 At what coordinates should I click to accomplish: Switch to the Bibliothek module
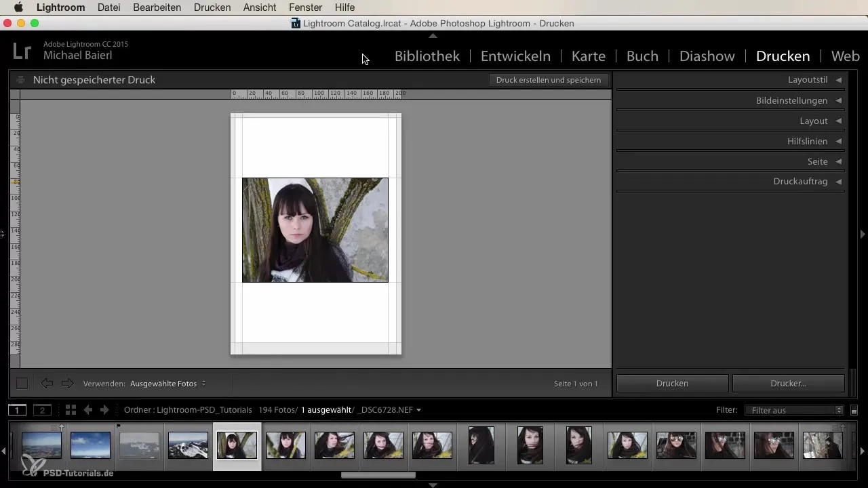(x=427, y=56)
